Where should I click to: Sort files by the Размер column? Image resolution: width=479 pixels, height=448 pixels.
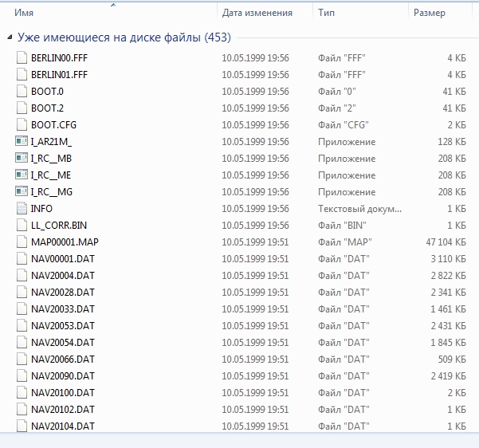(429, 13)
